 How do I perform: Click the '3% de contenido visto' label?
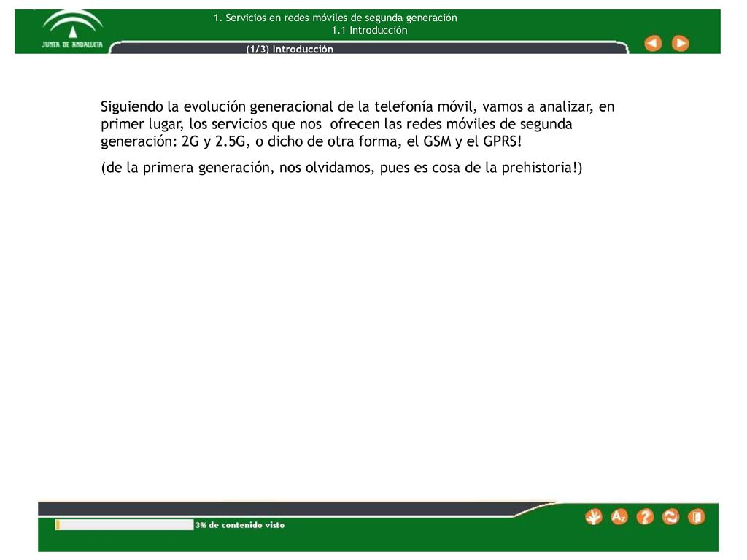pyautogui.click(x=239, y=525)
